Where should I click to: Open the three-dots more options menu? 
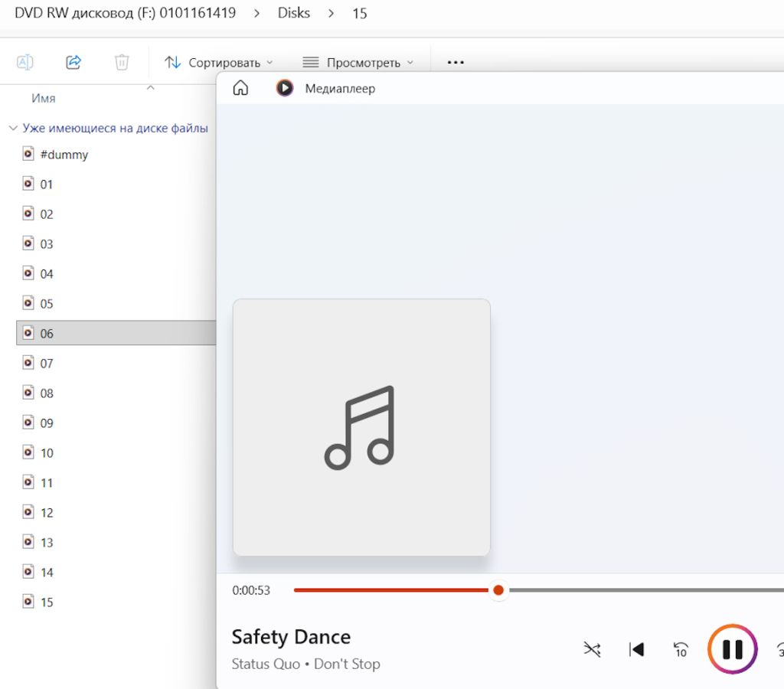456,63
